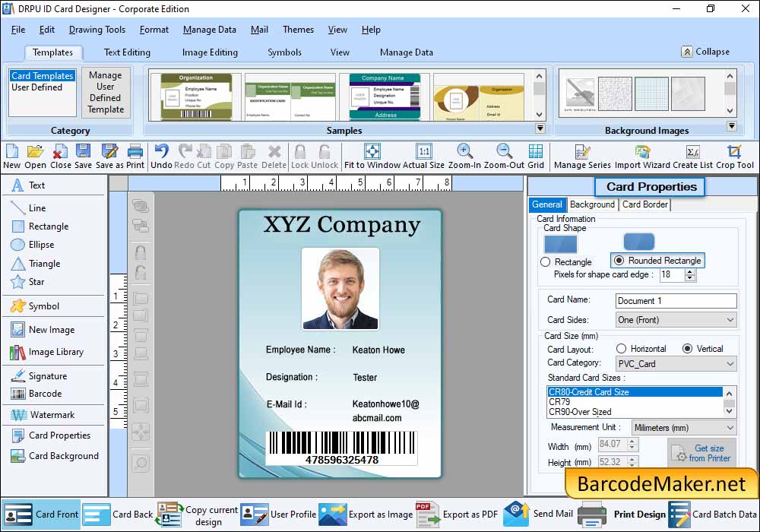The image size is (760, 532).
Task: Select CR79 in standard card sizes
Action: pyautogui.click(x=635, y=402)
